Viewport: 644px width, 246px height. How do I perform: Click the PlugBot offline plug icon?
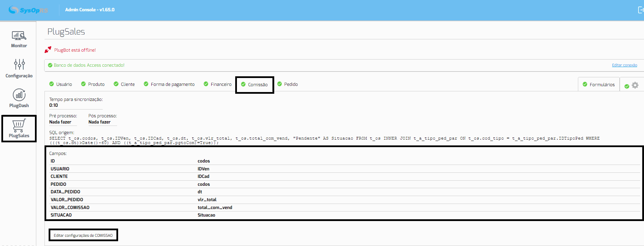[x=48, y=50]
